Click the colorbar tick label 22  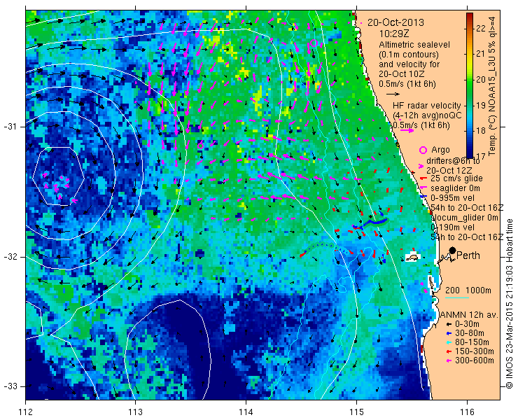point(480,28)
